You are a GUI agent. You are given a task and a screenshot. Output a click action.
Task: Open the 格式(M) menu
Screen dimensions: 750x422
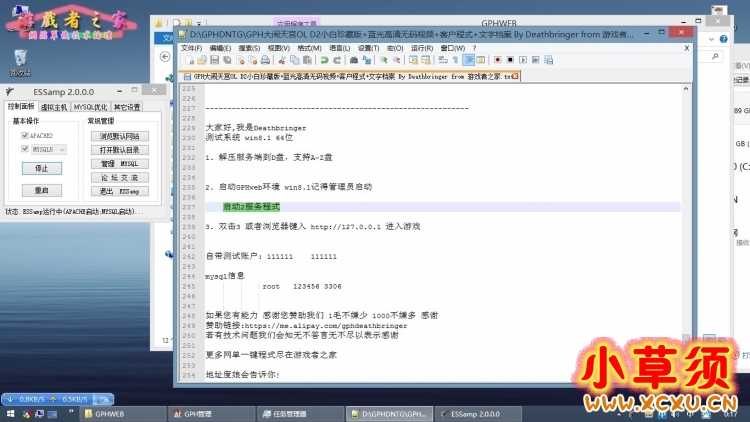309,48
